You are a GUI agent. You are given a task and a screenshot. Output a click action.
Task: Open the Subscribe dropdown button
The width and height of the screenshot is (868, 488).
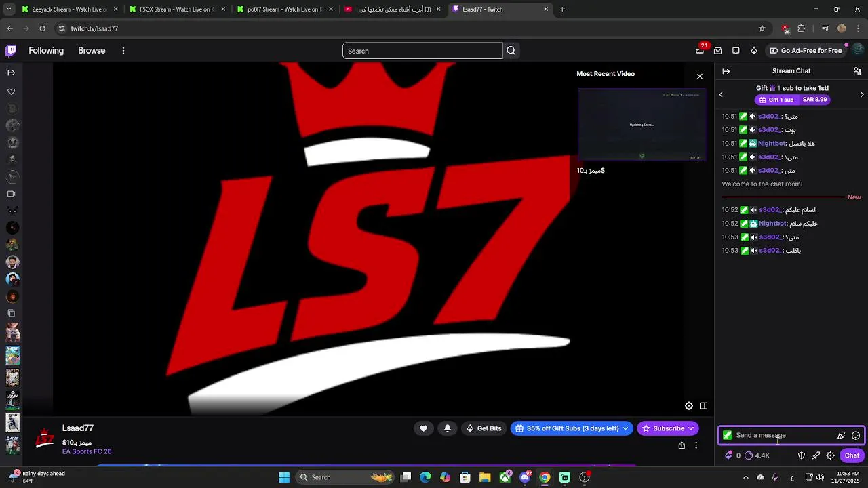pos(667,428)
